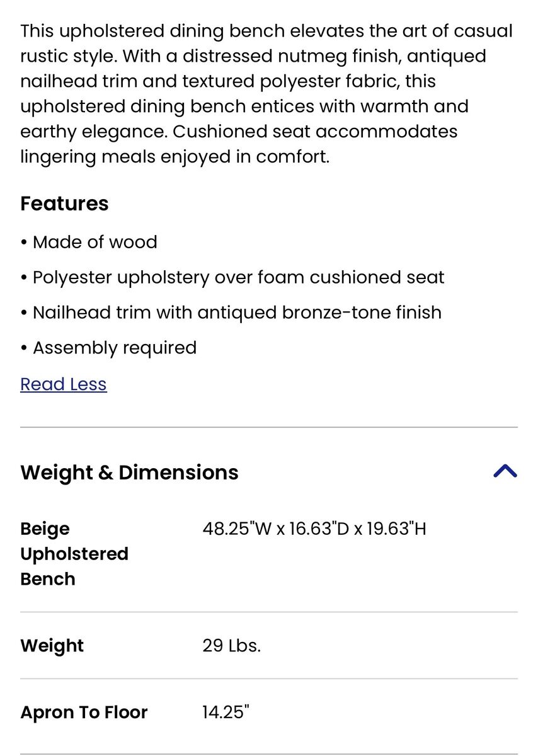
Task: Click the Beige Upholstered Bench row label
Action: [x=74, y=554]
